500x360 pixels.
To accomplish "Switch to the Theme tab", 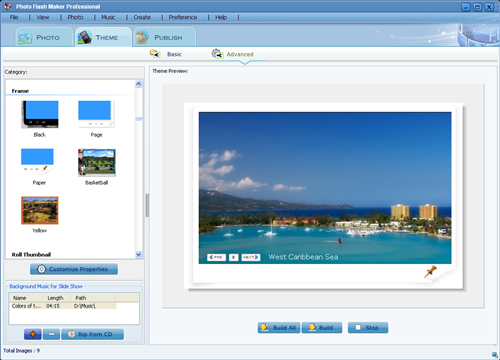I will 103,37.
